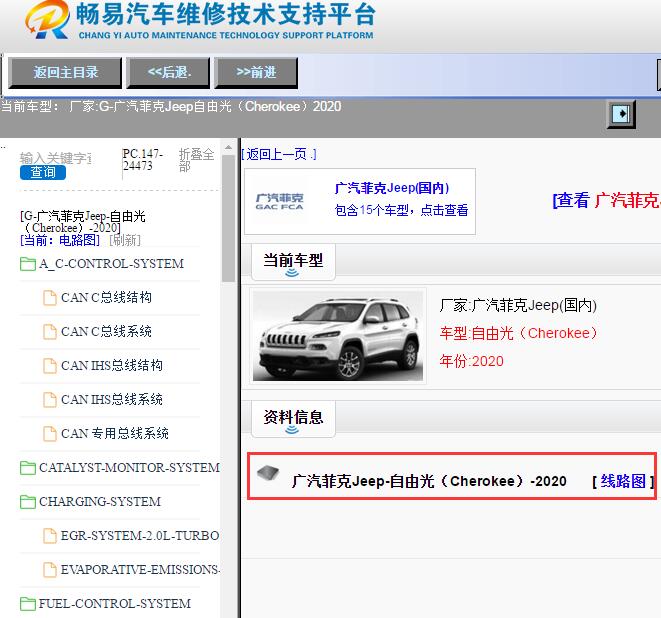Screen dimensions: 661x618
Task: Expand the CATALYST-MONITOR-SYSTEM folder
Action: point(129,468)
